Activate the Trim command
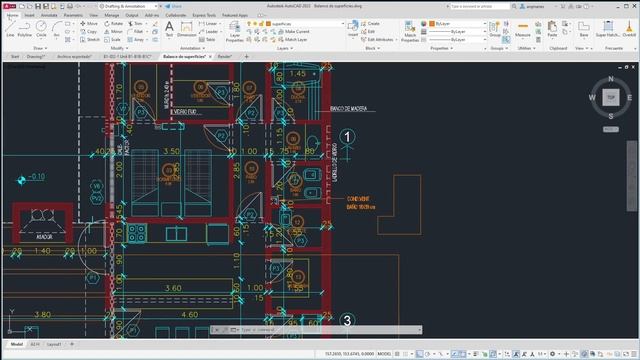 136,24
